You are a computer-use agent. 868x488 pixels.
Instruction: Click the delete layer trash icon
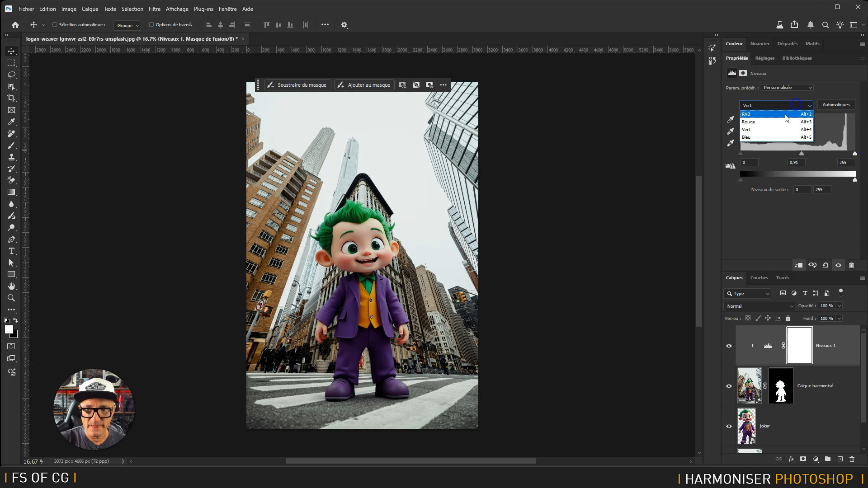pyautogui.click(x=852, y=459)
